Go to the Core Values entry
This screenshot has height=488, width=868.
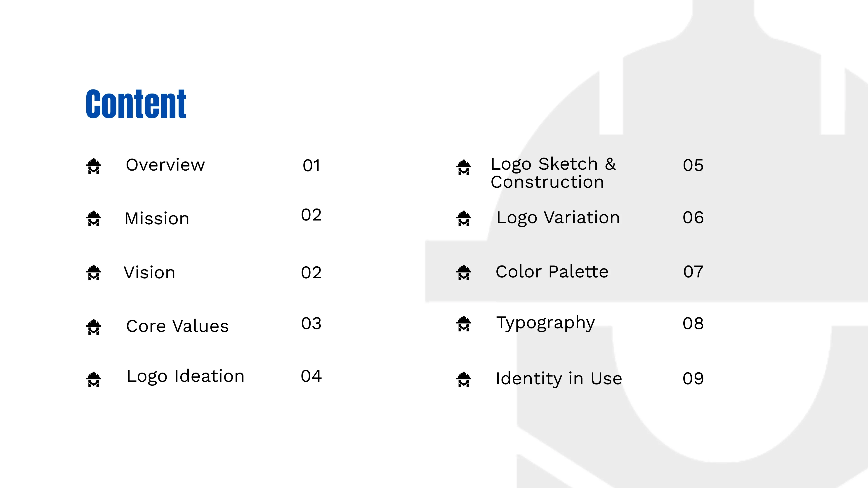[x=177, y=326]
